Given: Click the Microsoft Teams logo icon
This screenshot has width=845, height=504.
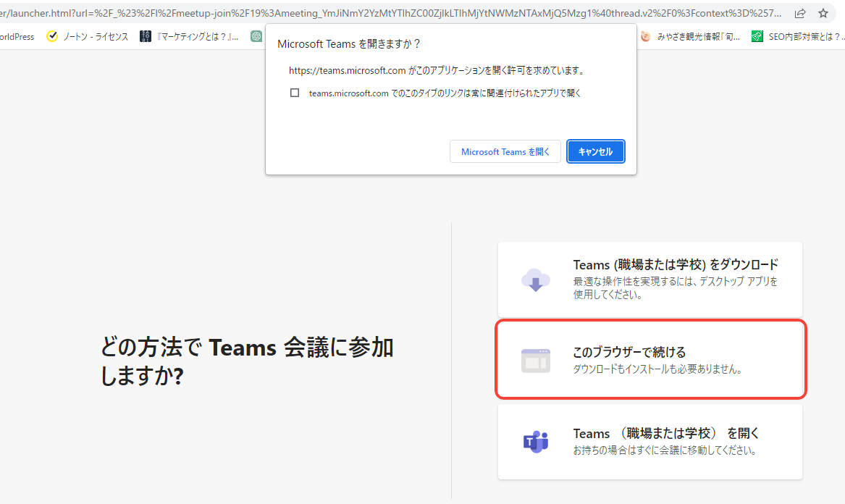Looking at the screenshot, I should point(536,442).
